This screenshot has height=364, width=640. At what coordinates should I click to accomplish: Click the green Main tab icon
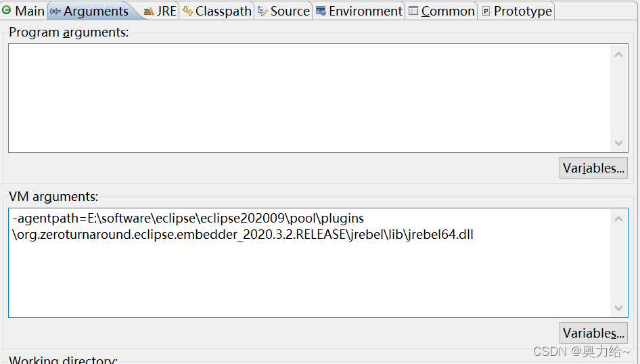6,11
